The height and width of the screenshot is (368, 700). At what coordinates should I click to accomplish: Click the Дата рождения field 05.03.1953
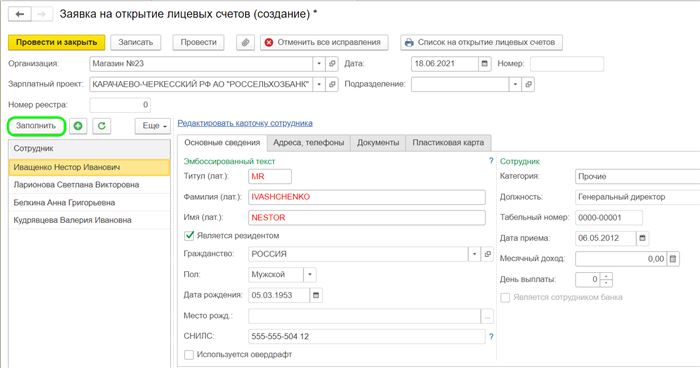279,295
